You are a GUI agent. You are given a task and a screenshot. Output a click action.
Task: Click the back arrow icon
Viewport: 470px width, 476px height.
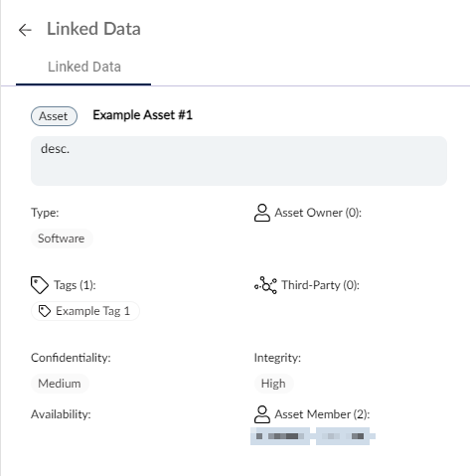coord(25,30)
